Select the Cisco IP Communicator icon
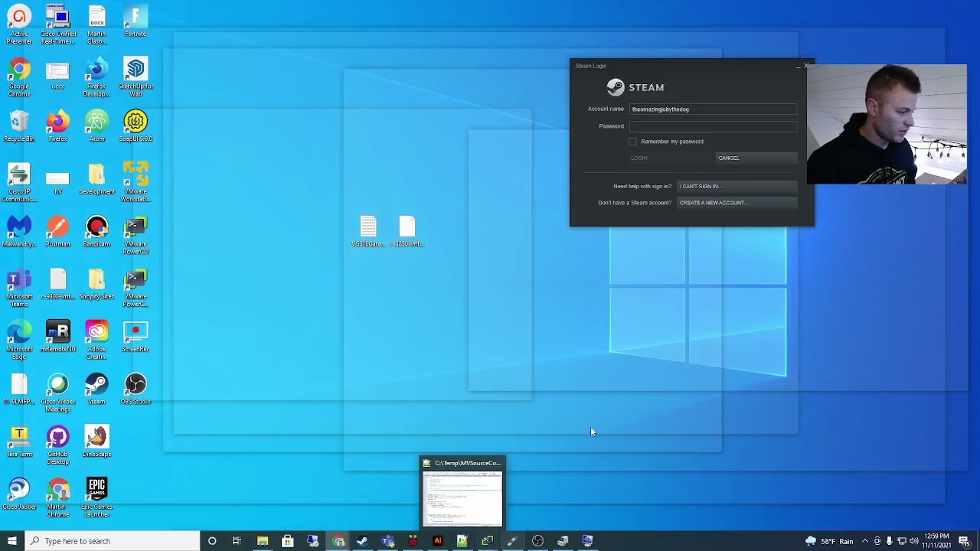 tap(19, 182)
